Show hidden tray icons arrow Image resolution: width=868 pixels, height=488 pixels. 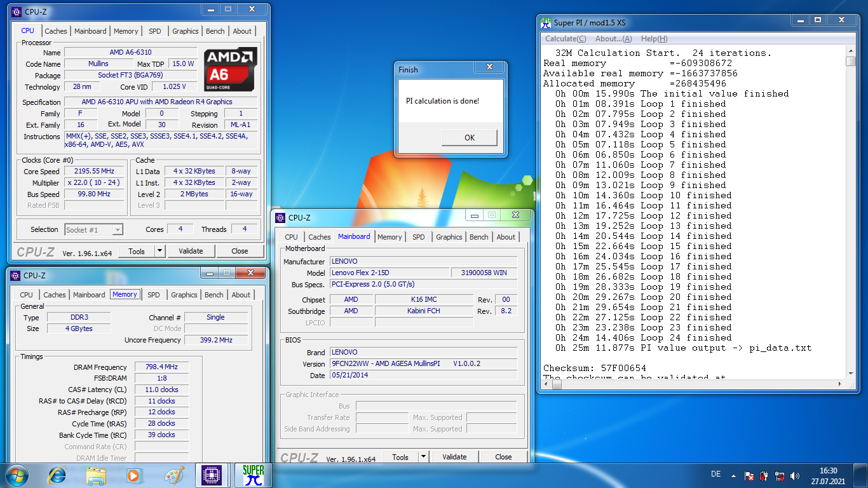[x=733, y=475]
